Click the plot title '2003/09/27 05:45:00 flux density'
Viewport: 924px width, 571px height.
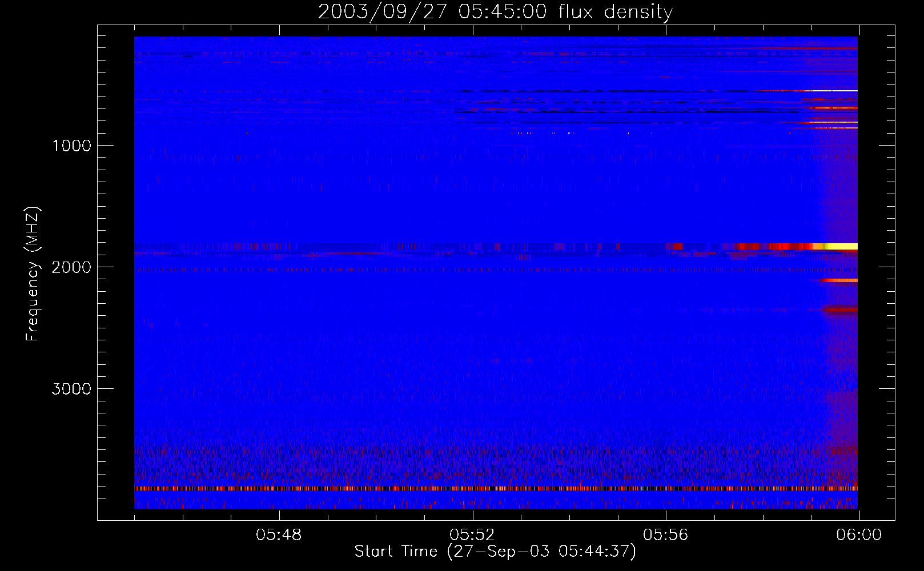click(495, 11)
